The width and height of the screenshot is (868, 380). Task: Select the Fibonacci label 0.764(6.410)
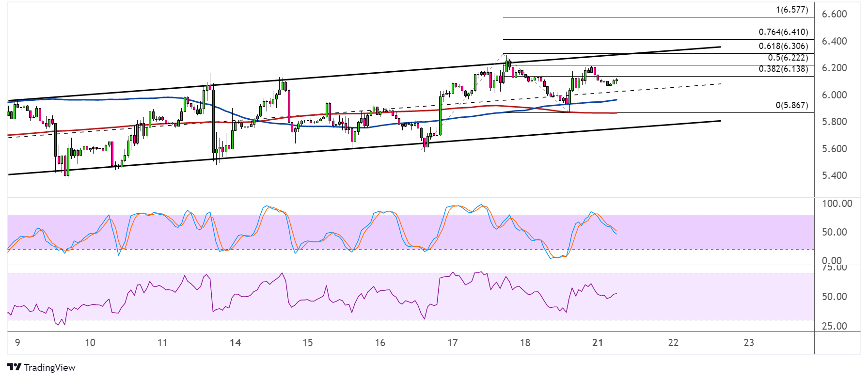(x=783, y=32)
